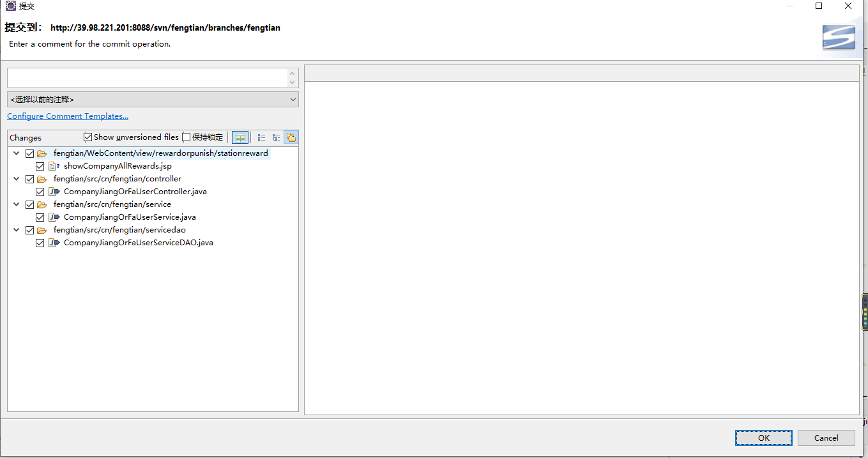
Task: Toggle the compare pane toolbar icon
Action: 240,137
